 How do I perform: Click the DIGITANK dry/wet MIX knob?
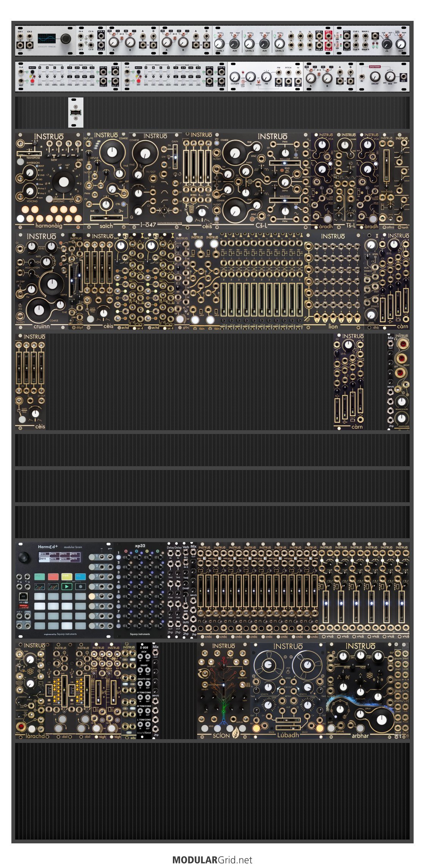click(x=390, y=76)
